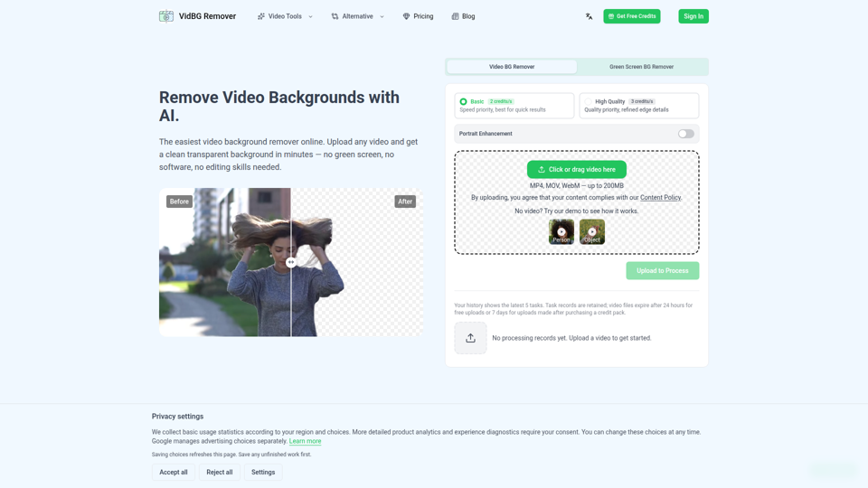Click the VidBG Remover brand name

coord(207,16)
